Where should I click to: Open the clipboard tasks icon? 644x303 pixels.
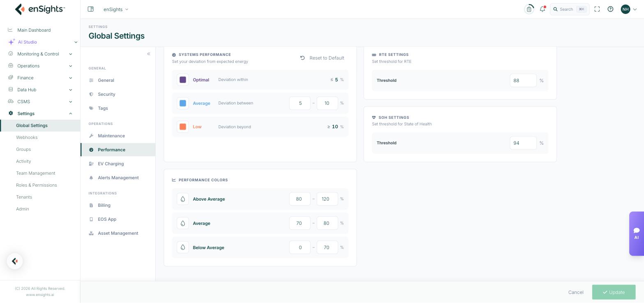pyautogui.click(x=529, y=9)
